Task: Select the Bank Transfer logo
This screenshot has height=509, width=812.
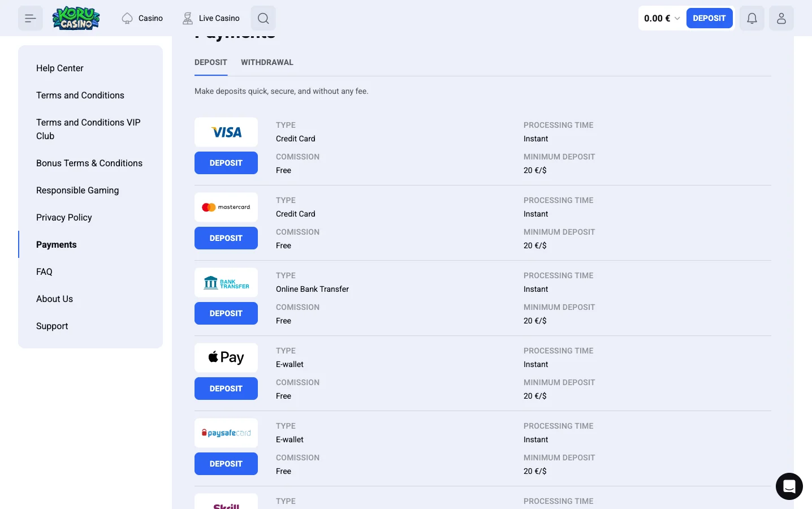Action: coord(226,283)
